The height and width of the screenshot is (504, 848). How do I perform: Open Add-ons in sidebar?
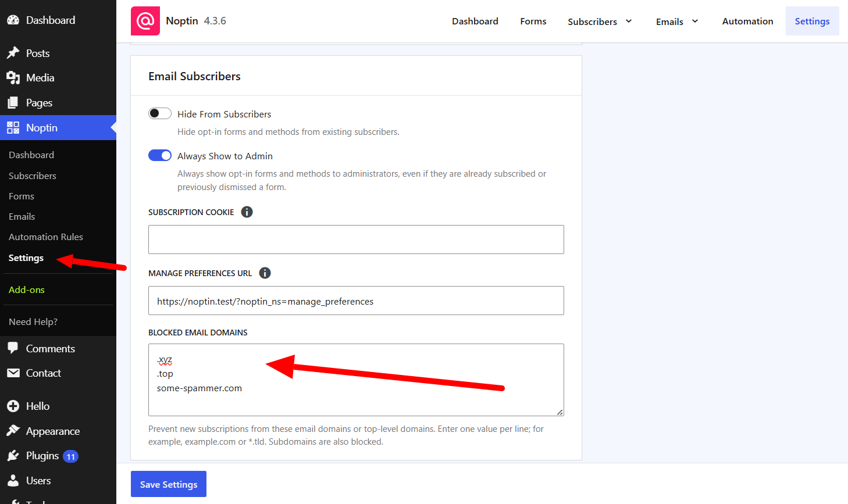coord(27,289)
